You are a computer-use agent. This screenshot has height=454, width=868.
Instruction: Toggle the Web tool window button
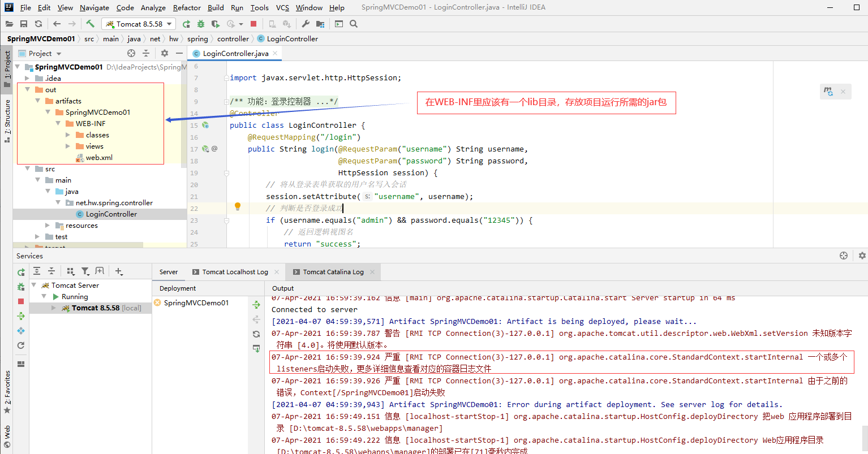[x=7, y=436]
